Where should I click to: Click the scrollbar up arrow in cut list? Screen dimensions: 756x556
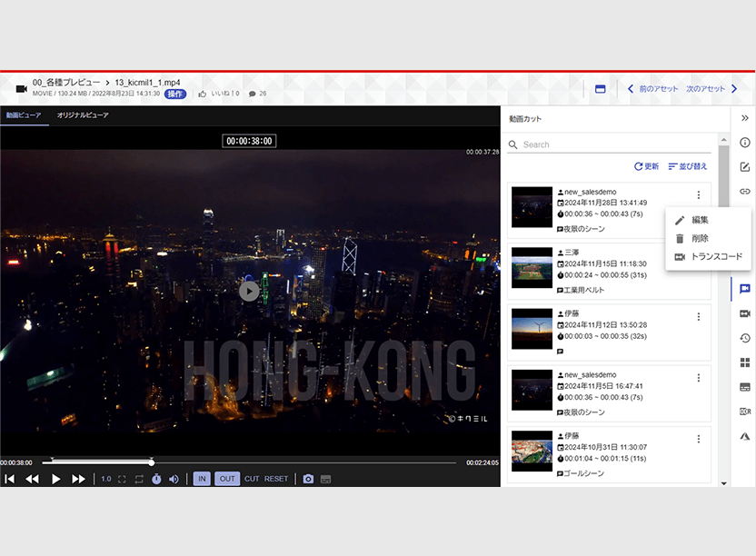coord(723,139)
